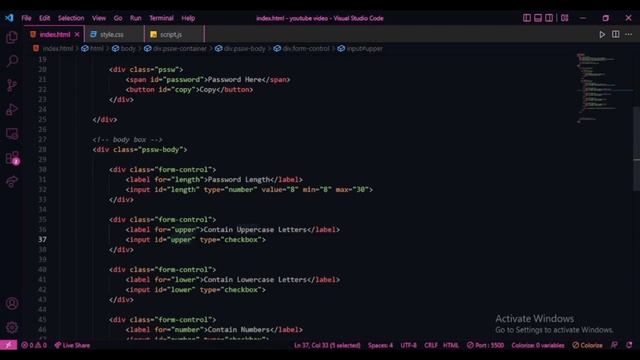Screen dimensions: 640x360
Task: Click Contain Lowercase Letters label line
Action: tap(233, 280)
